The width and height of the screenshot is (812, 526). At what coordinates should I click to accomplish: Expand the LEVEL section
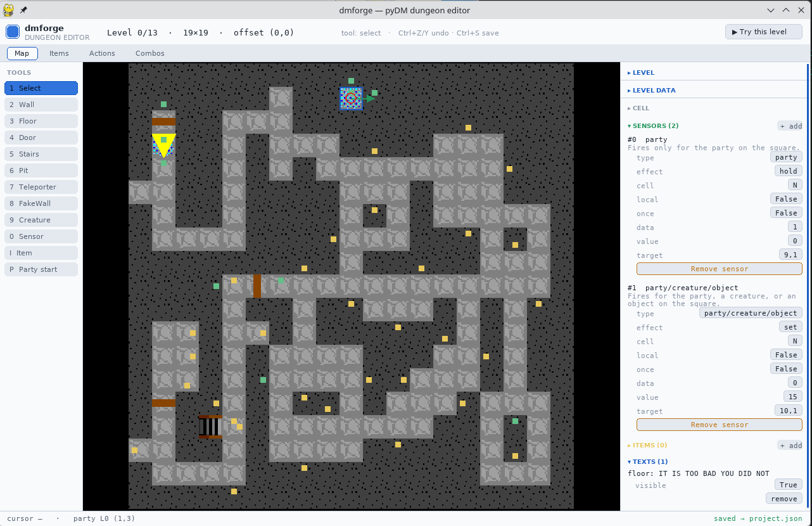tap(641, 73)
